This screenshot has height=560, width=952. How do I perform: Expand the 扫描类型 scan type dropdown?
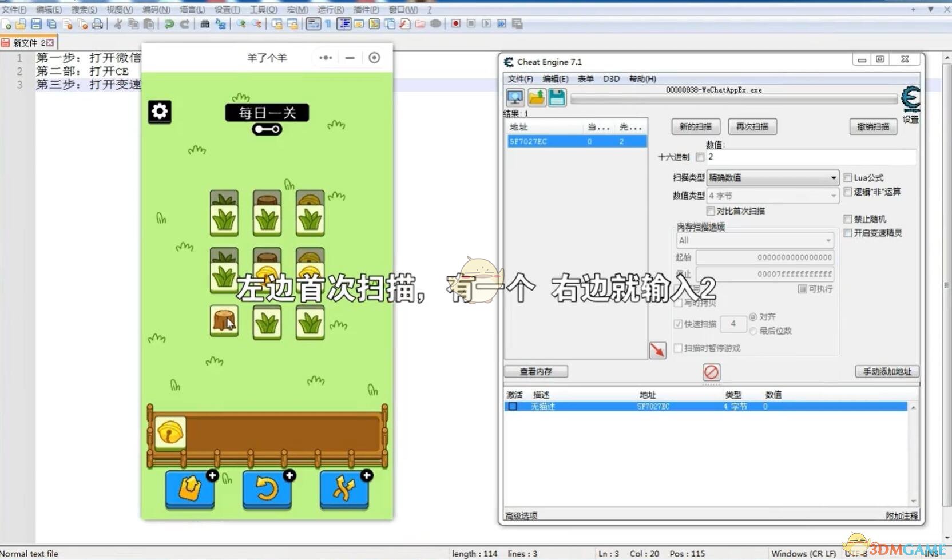pos(773,178)
